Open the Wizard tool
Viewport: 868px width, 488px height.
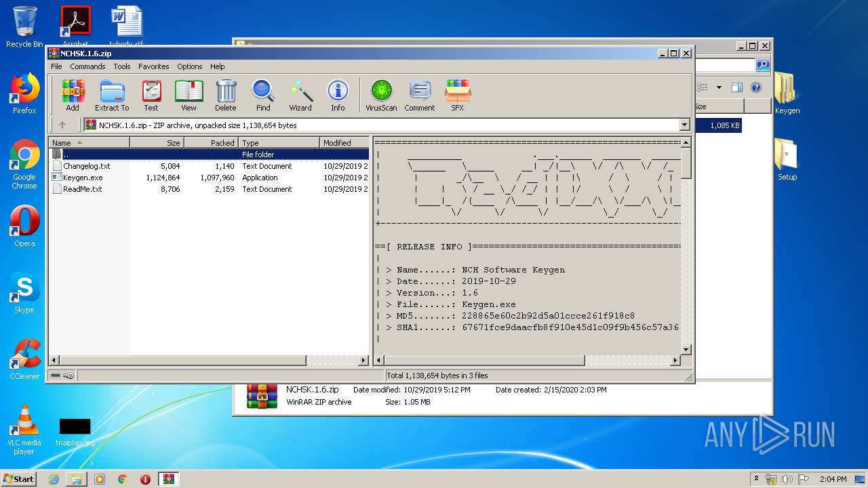point(300,96)
